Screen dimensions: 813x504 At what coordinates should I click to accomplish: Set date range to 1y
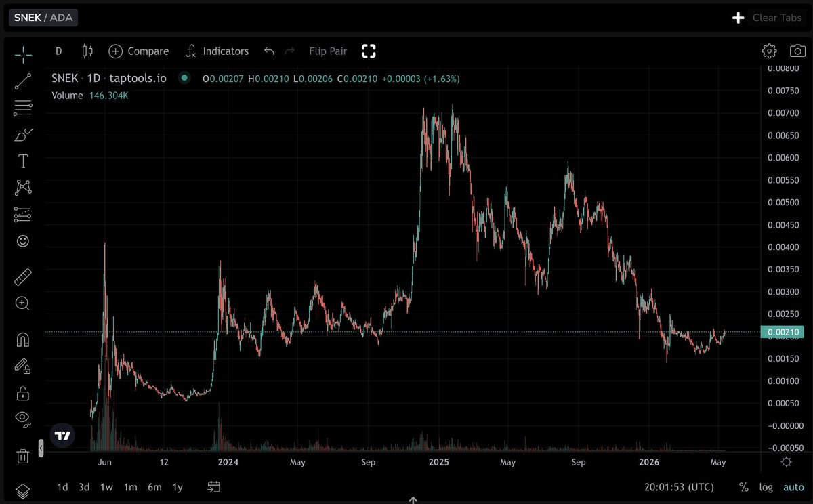coord(178,487)
